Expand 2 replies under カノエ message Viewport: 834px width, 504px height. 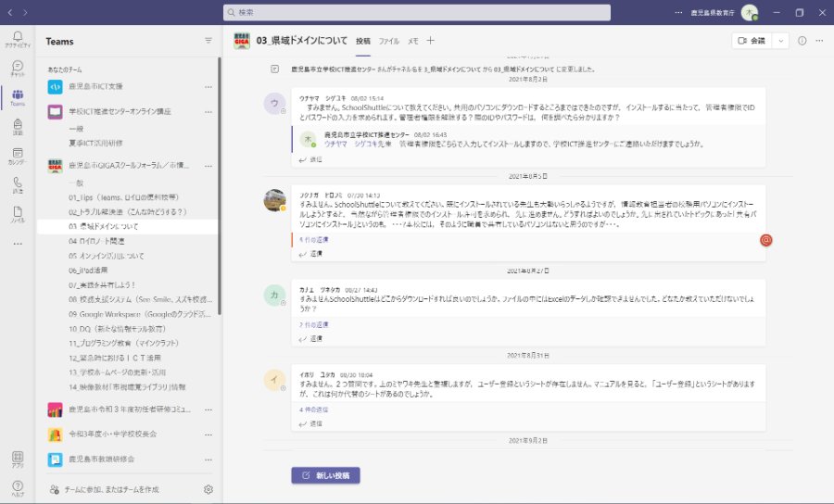pyautogui.click(x=314, y=324)
